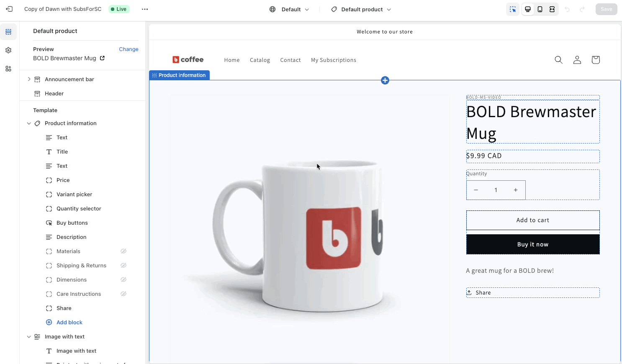Click the Title block T icon

click(49, 152)
